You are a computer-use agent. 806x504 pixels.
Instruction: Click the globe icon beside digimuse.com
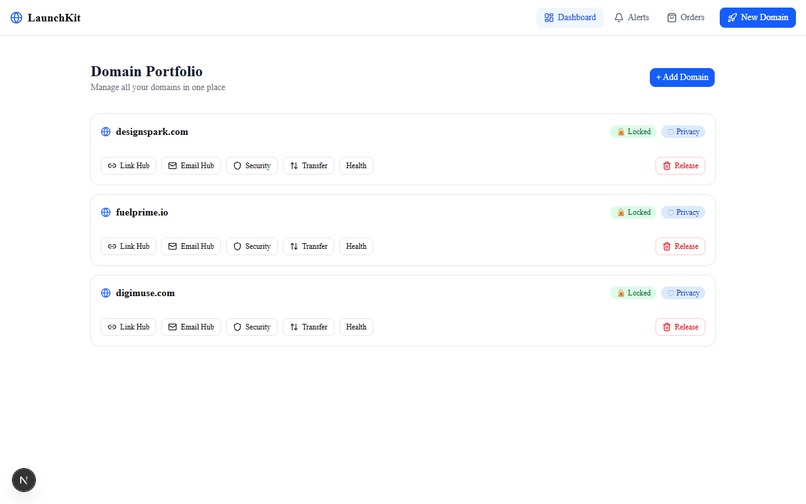click(106, 293)
